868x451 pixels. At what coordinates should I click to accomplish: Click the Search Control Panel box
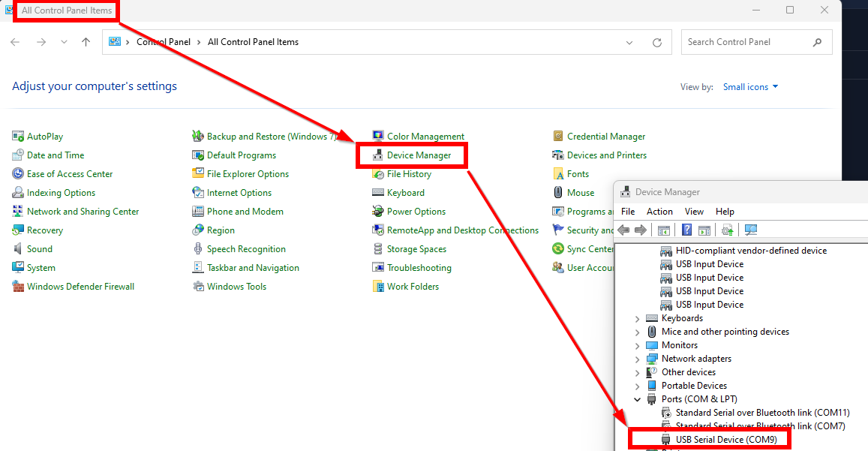tap(746, 43)
